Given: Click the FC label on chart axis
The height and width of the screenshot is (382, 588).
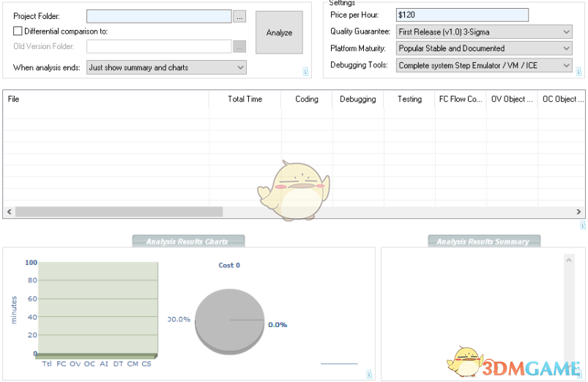Looking at the screenshot, I should (x=61, y=364).
